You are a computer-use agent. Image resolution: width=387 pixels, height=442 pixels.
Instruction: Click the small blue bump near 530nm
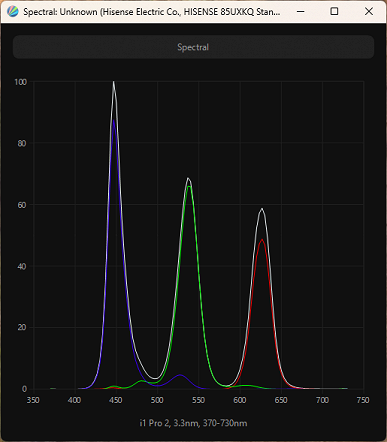(x=180, y=375)
